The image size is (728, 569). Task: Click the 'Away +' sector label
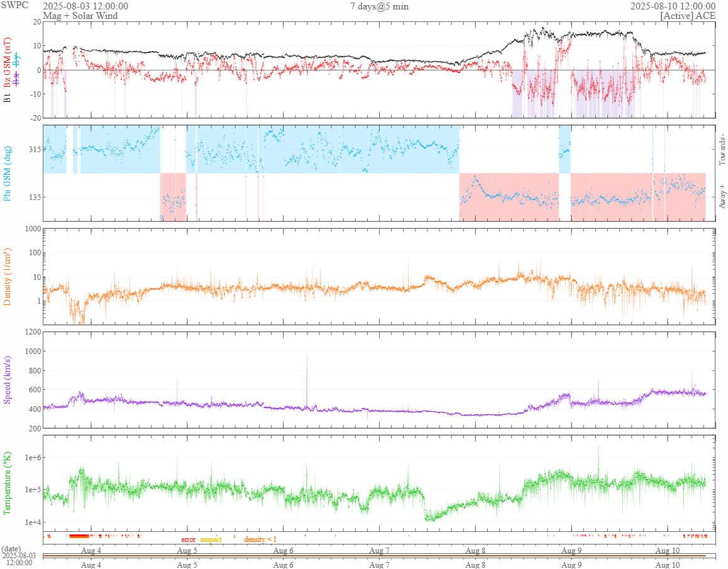[722, 197]
